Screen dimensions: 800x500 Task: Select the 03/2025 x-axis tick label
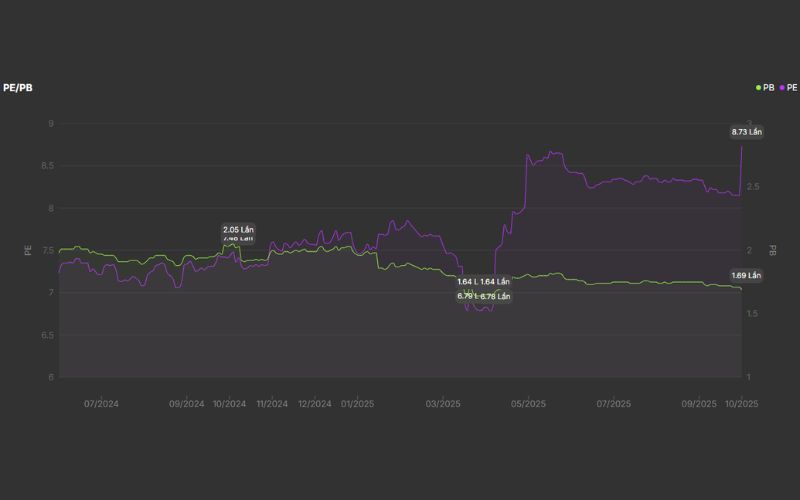443,404
